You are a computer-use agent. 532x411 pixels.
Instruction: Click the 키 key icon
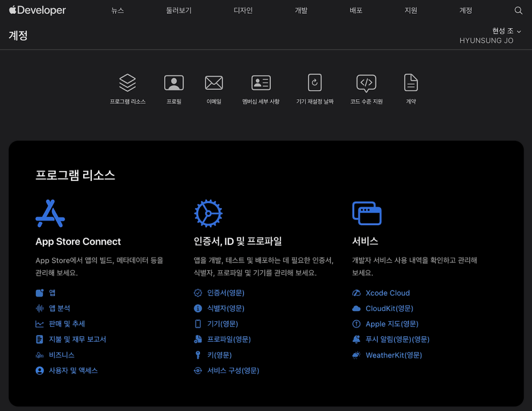tap(198, 355)
